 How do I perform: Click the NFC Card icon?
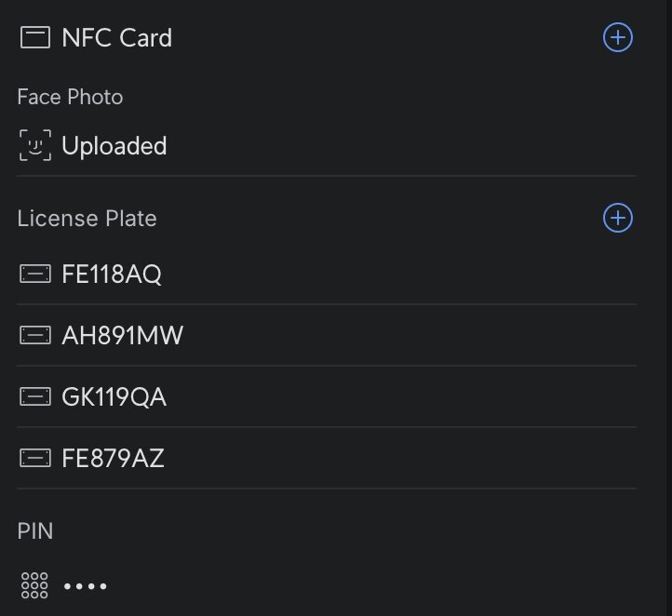pyautogui.click(x=35, y=38)
